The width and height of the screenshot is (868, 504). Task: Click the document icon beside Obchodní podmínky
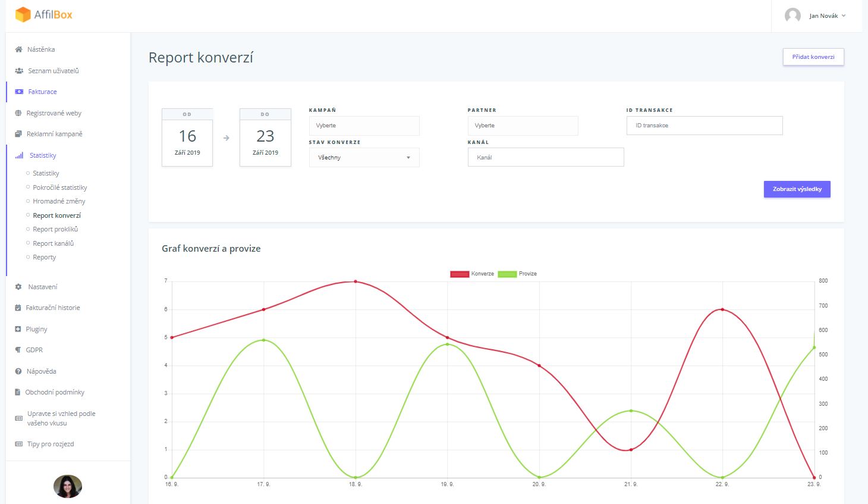point(18,392)
